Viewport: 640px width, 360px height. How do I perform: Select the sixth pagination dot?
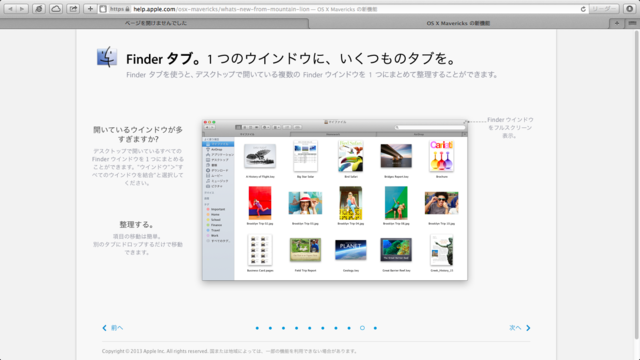tap(322, 328)
